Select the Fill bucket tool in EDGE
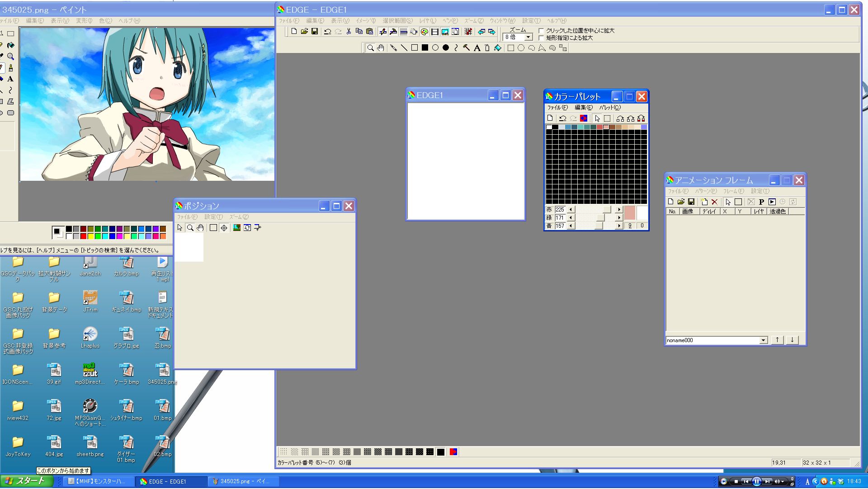 pos(497,47)
